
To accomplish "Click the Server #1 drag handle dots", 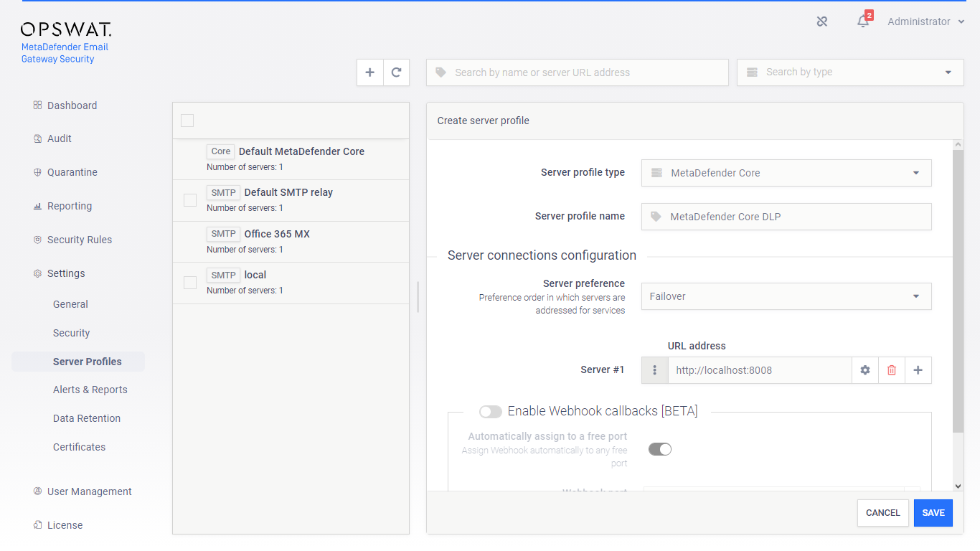I will tap(654, 370).
